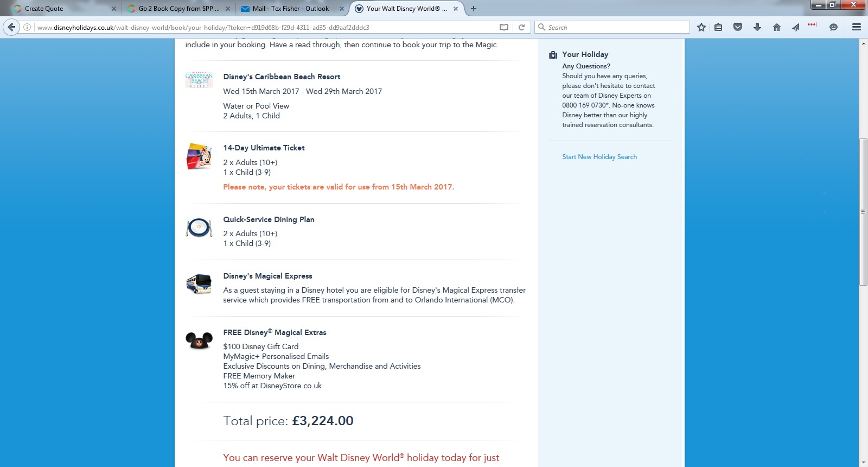
Task: Click the Caribbean Beach Resort logo
Action: click(199, 80)
